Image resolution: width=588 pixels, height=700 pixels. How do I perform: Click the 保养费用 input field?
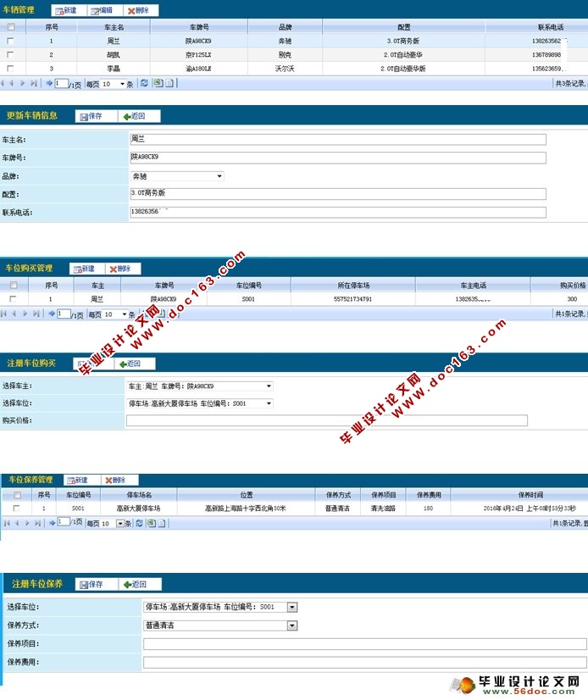coord(365,662)
